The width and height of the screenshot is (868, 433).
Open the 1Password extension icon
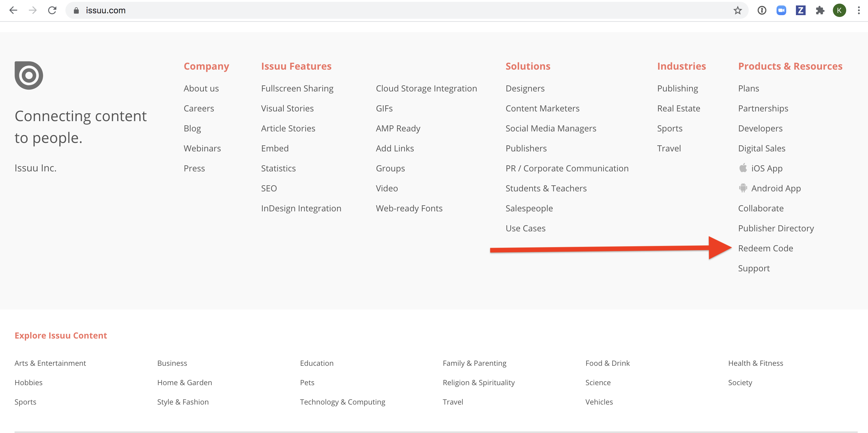[x=762, y=10]
